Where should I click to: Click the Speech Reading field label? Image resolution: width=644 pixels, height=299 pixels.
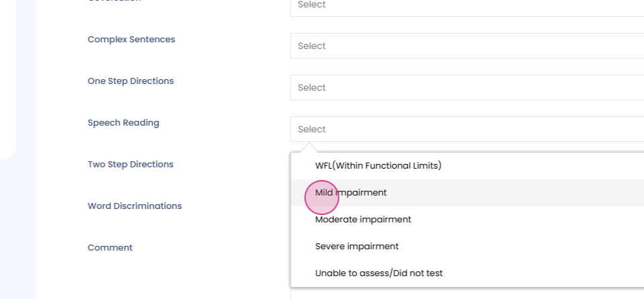pyautogui.click(x=123, y=123)
